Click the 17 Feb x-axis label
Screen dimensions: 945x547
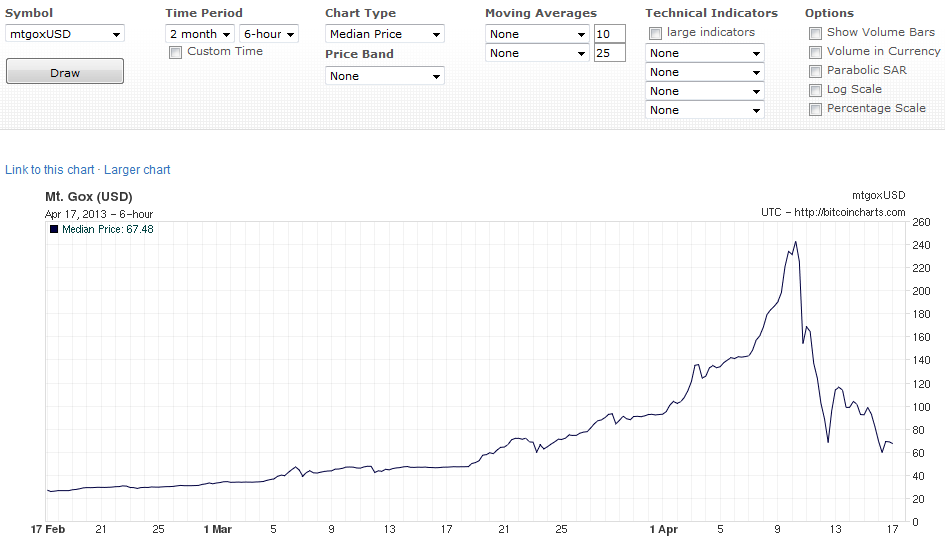[48, 529]
